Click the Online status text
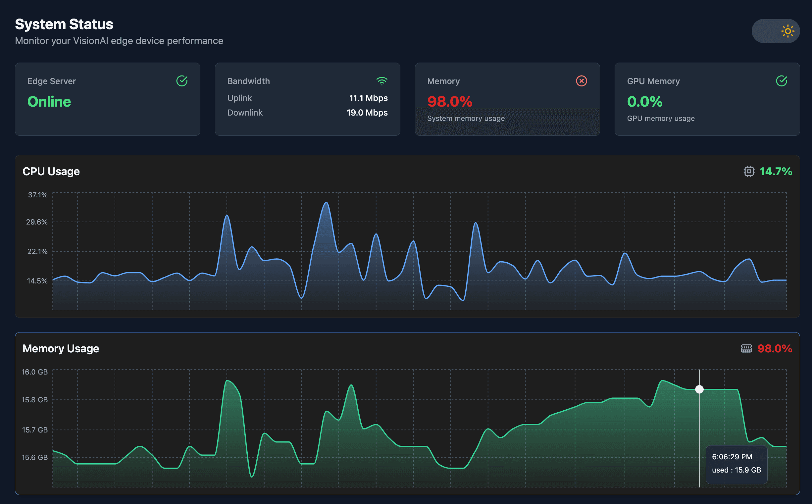 49,102
